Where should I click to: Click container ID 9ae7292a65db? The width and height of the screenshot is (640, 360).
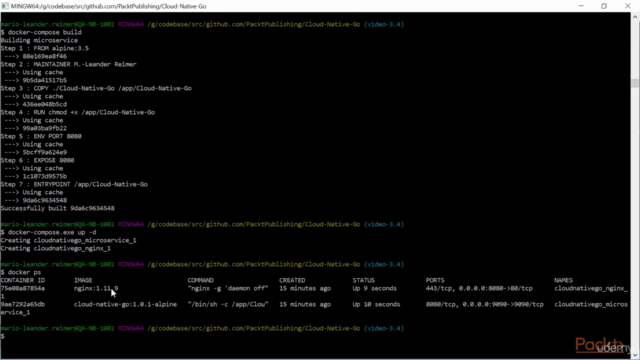click(22, 304)
